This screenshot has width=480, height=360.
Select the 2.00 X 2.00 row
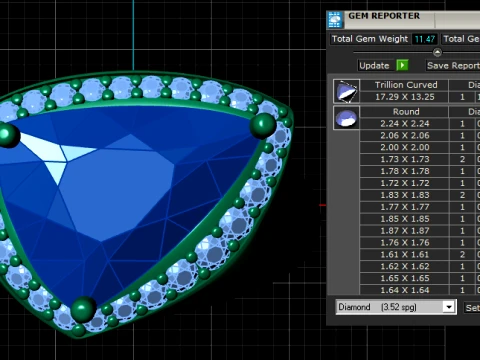point(420,147)
